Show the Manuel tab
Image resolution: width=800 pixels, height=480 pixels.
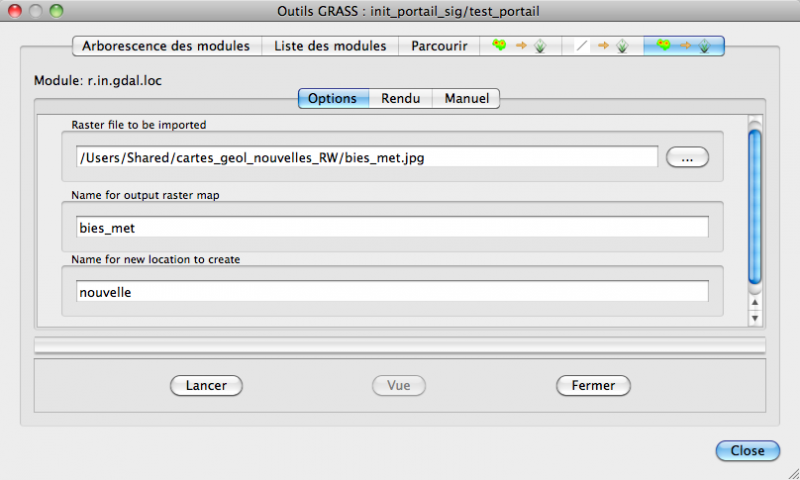coord(466,98)
